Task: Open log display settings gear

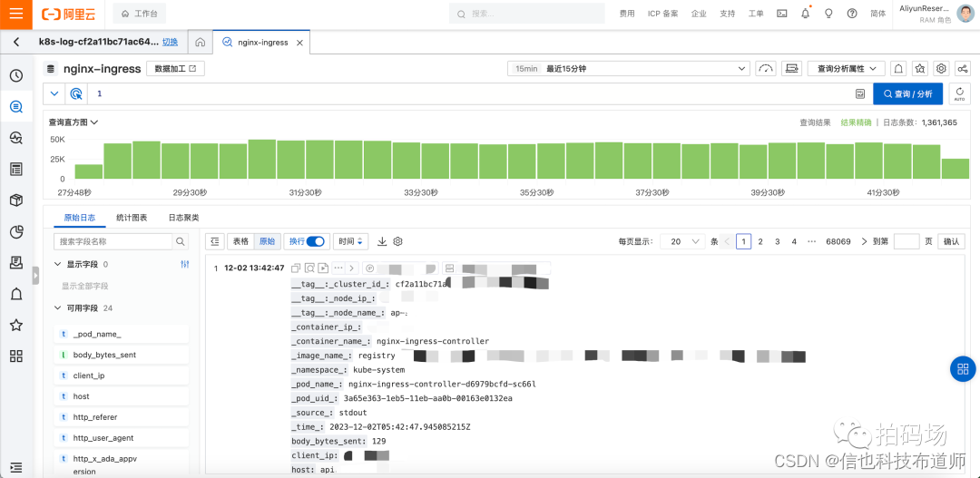Action: [397, 241]
